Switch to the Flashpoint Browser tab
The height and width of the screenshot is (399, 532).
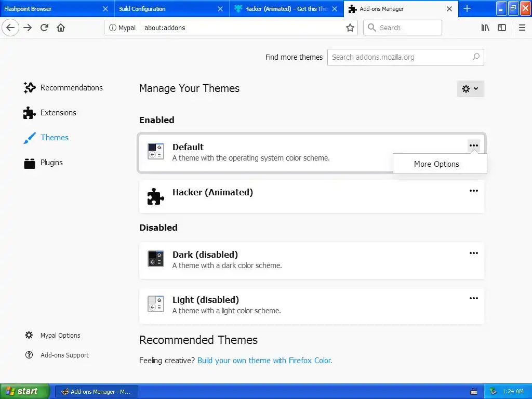point(51,9)
